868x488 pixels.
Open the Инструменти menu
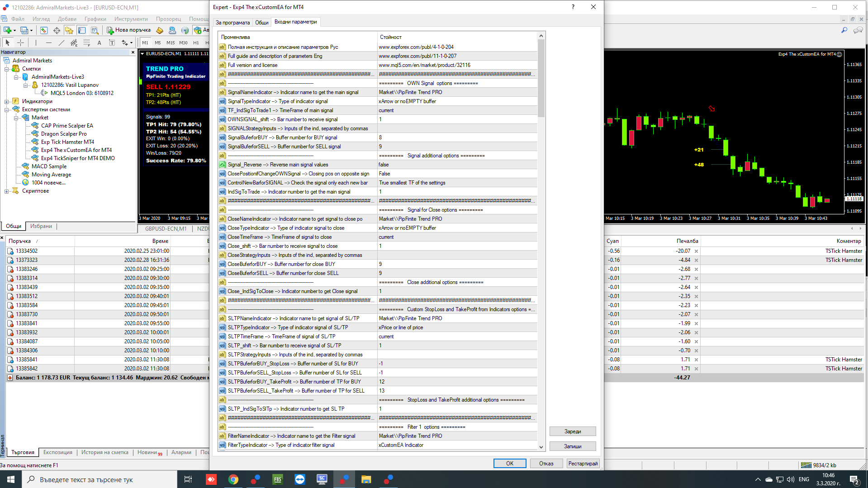pos(131,19)
